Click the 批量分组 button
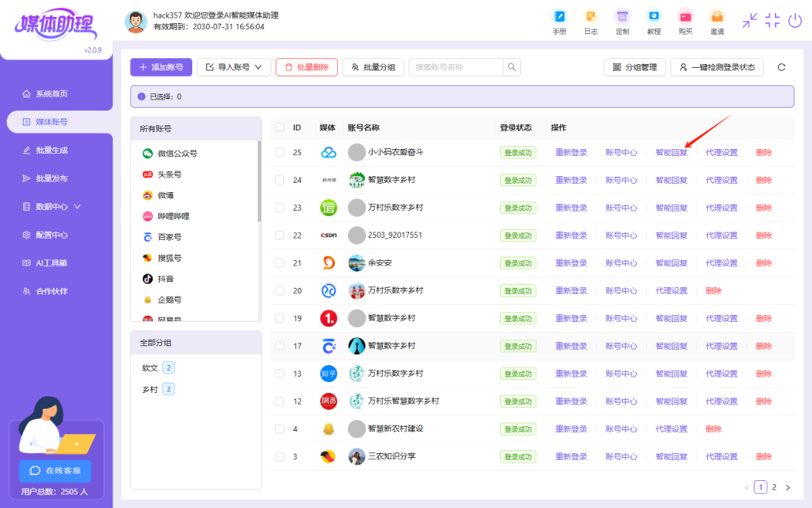The width and height of the screenshot is (812, 508). pos(374,67)
